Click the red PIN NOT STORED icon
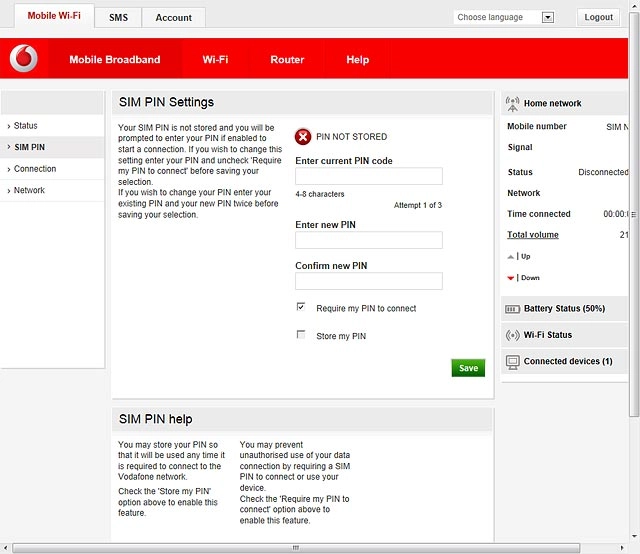This screenshot has height=554, width=640. pos(303,137)
